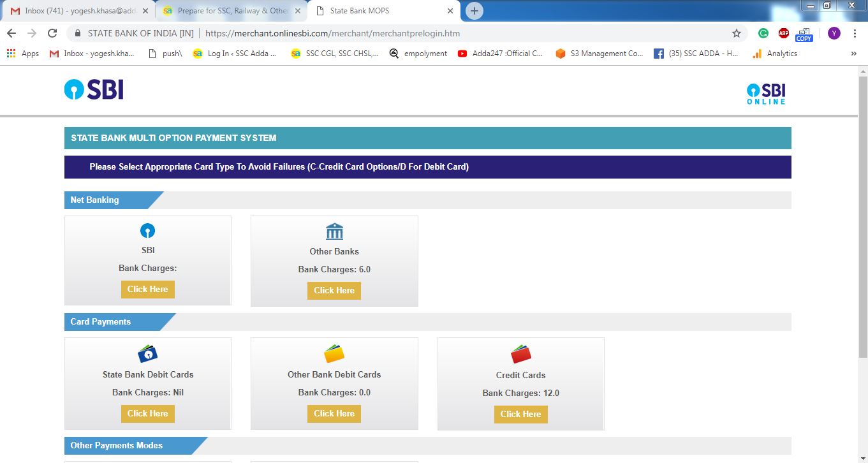Click Here under State Bank Debit Cards

click(148, 413)
